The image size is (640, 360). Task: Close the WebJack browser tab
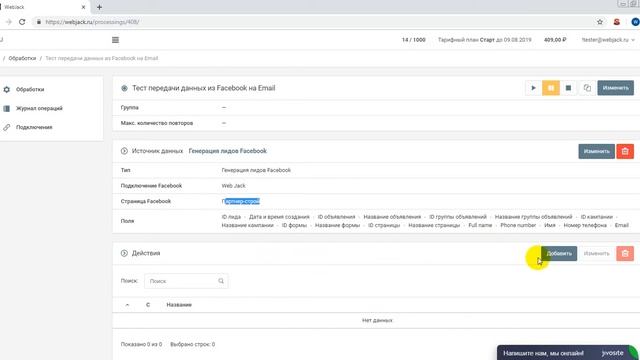(x=83, y=7)
